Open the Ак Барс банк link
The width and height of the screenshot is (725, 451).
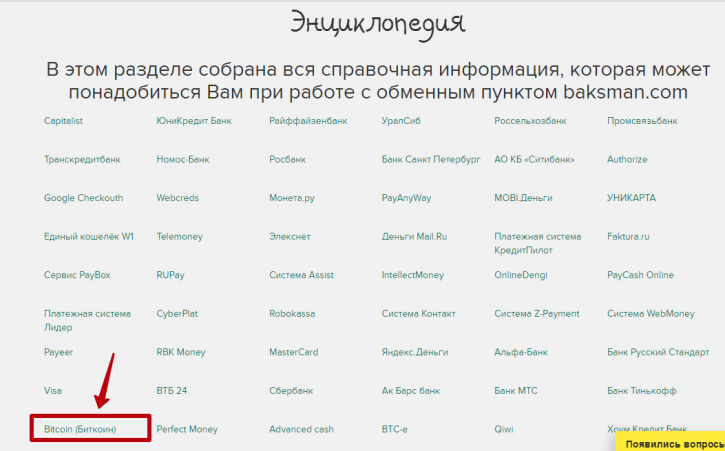coord(411,391)
